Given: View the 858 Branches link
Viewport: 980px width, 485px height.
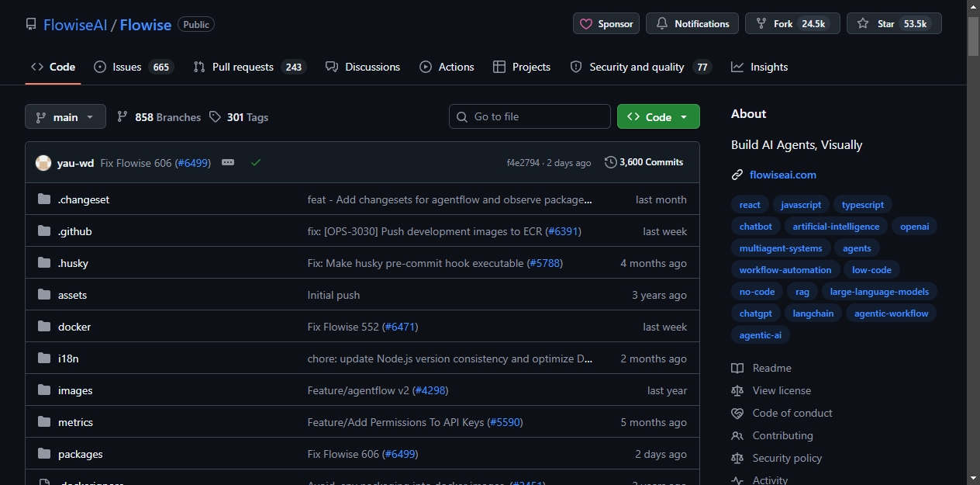Looking at the screenshot, I should pyautogui.click(x=159, y=117).
